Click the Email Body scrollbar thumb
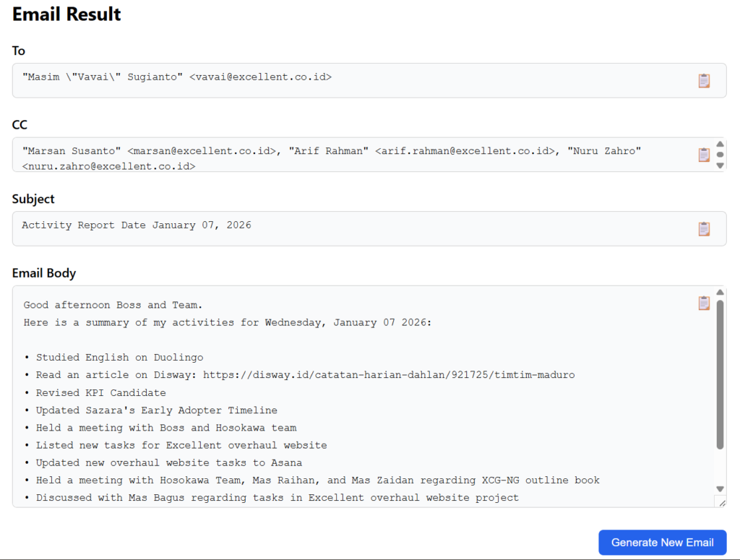Viewport: 740px width, 560px height. (720, 374)
